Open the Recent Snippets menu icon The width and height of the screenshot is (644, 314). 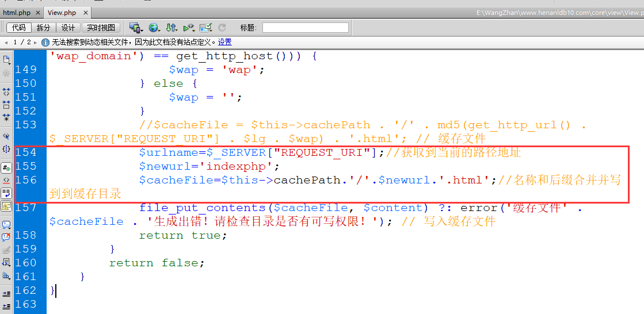click(x=6, y=263)
